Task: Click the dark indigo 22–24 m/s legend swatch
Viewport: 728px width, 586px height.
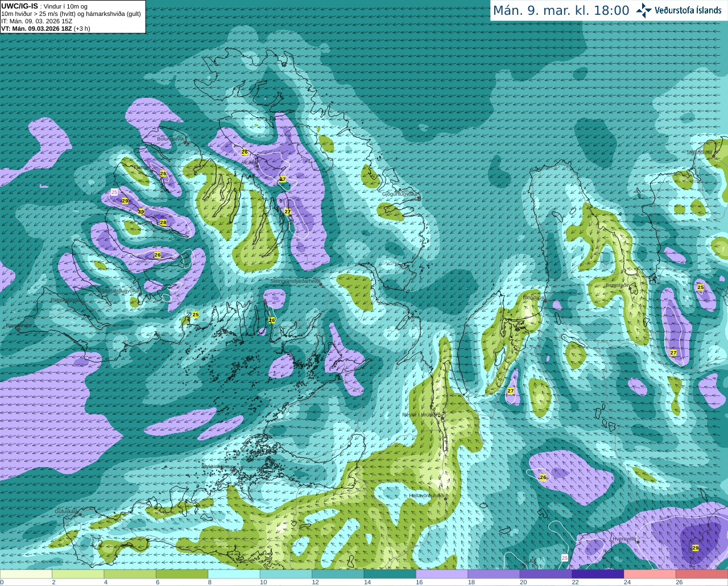Action: point(598,574)
